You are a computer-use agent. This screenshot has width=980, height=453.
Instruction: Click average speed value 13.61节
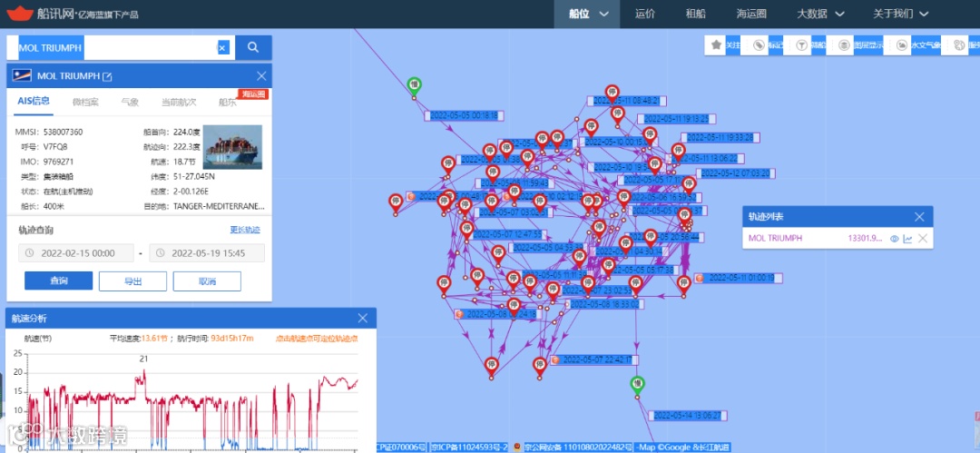pos(155,339)
